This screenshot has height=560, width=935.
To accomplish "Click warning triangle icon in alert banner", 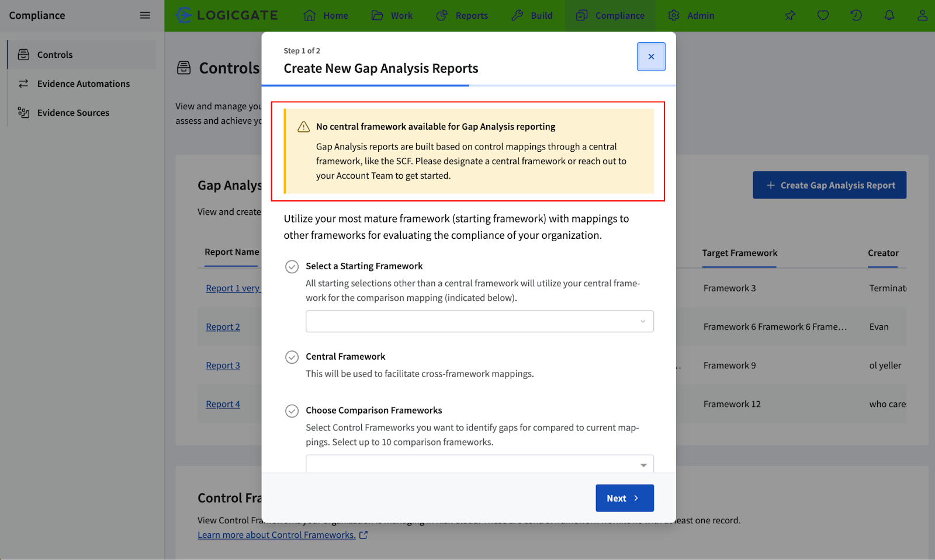I will (303, 127).
